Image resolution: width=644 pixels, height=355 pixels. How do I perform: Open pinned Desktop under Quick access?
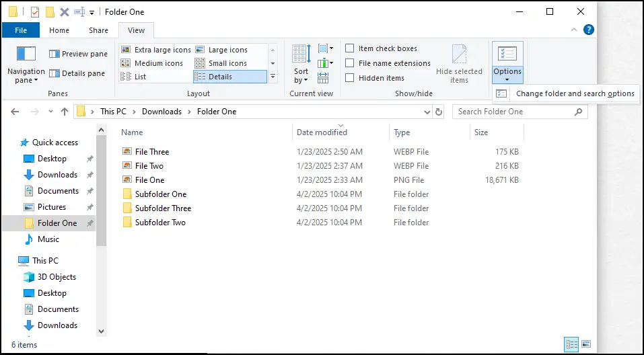coord(52,159)
